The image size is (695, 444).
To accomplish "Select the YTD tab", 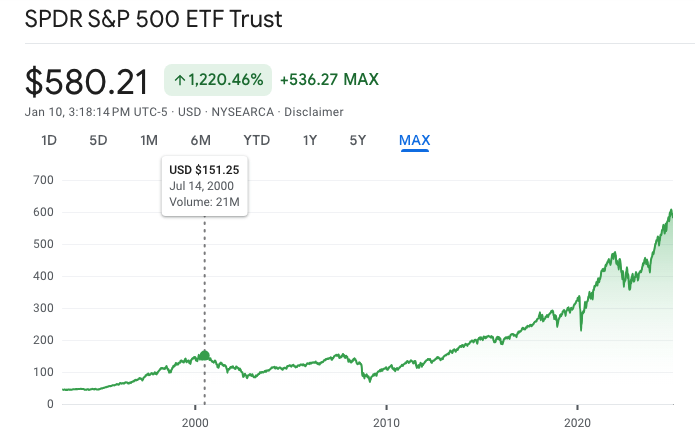I will (257, 140).
